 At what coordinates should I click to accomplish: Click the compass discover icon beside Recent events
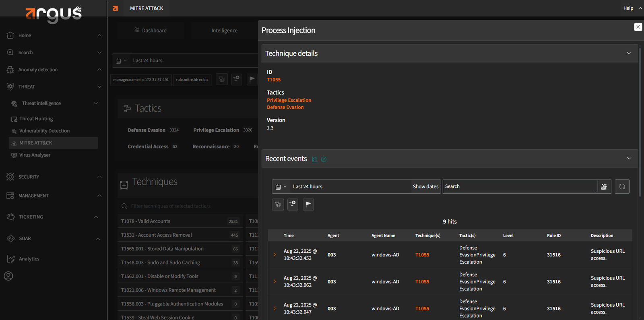pyautogui.click(x=324, y=159)
